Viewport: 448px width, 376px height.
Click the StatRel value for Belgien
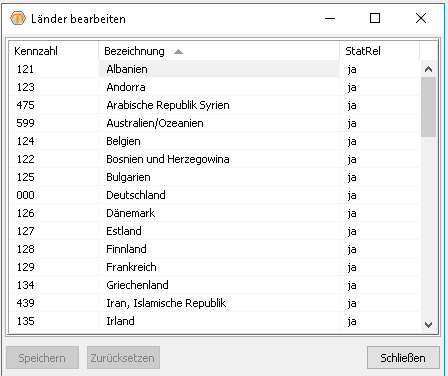[x=352, y=142]
